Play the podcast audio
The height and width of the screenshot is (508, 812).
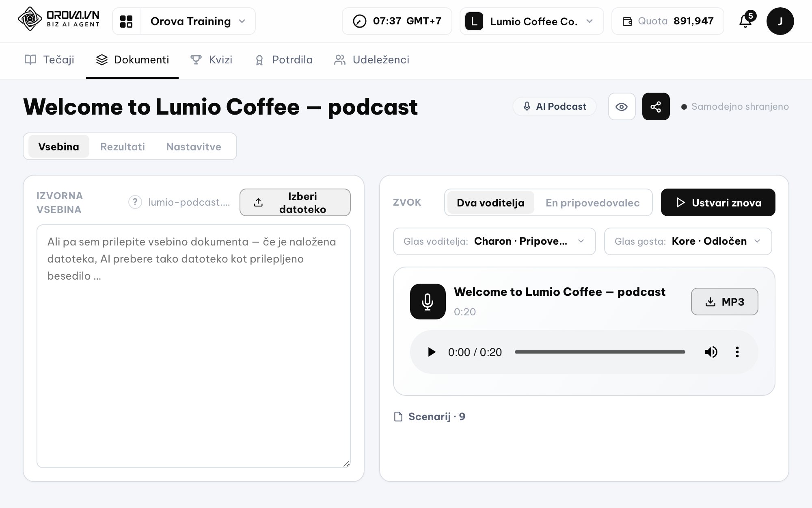[x=432, y=352]
